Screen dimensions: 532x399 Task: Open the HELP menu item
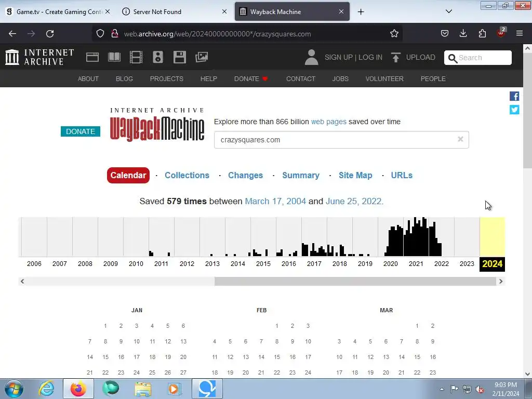click(x=209, y=79)
